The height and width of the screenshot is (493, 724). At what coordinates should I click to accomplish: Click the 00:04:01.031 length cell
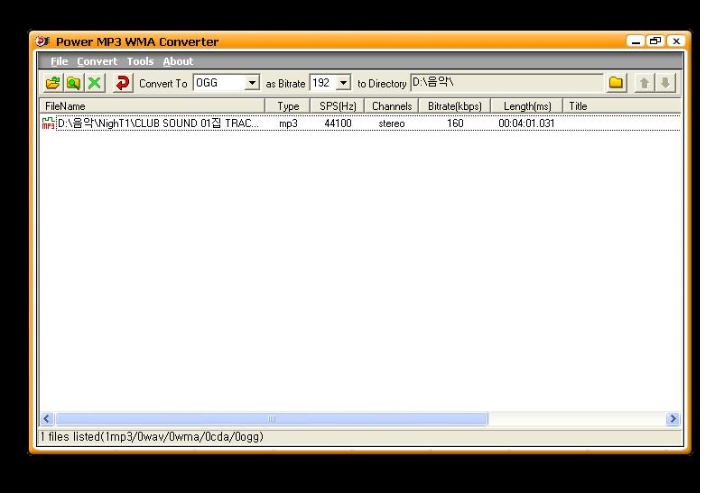pos(526,123)
